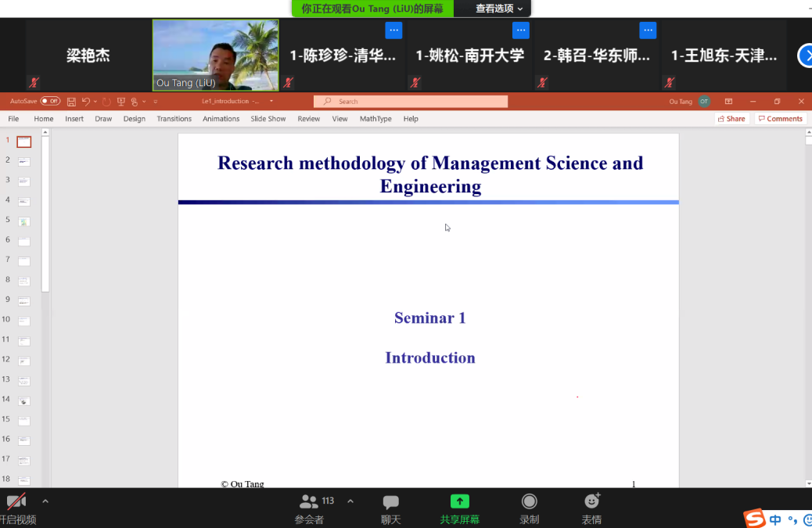The height and width of the screenshot is (528, 812).
Task: Start recording with the 录制 icon
Action: point(530,502)
